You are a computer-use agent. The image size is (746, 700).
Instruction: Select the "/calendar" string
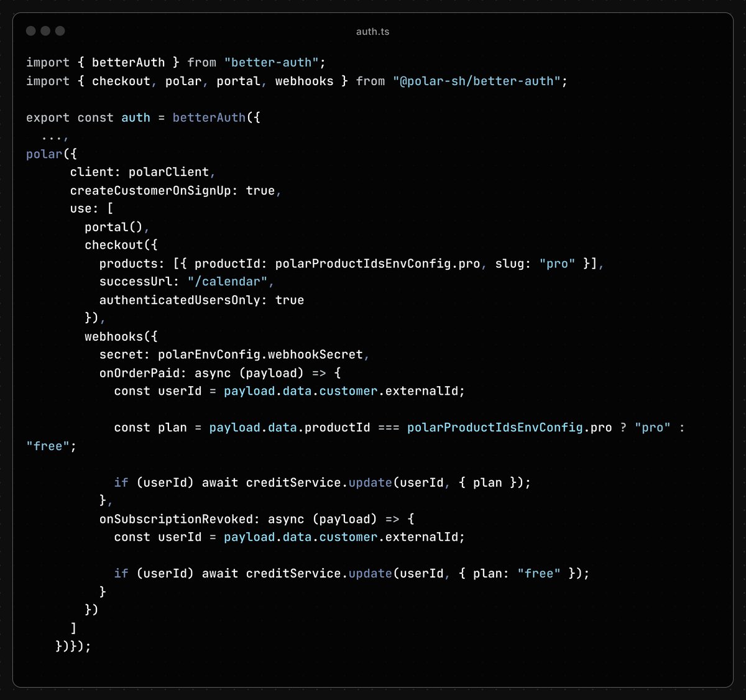[228, 282]
